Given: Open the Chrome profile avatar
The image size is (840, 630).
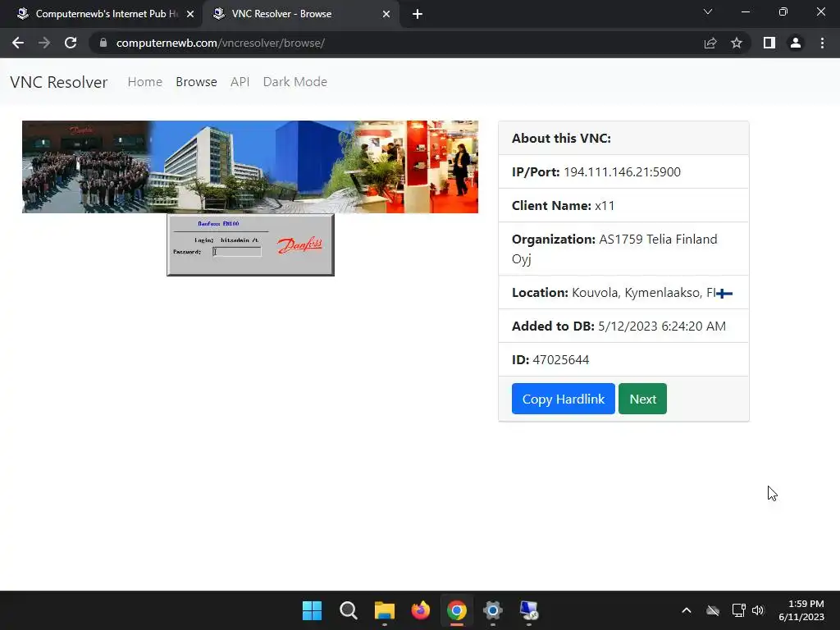Looking at the screenshot, I should (796, 43).
